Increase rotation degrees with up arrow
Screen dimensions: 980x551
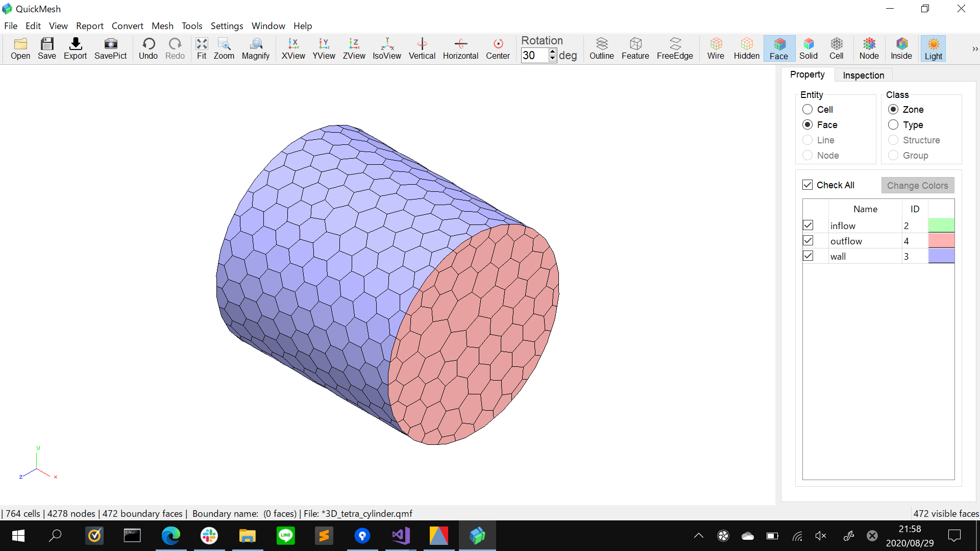point(552,52)
